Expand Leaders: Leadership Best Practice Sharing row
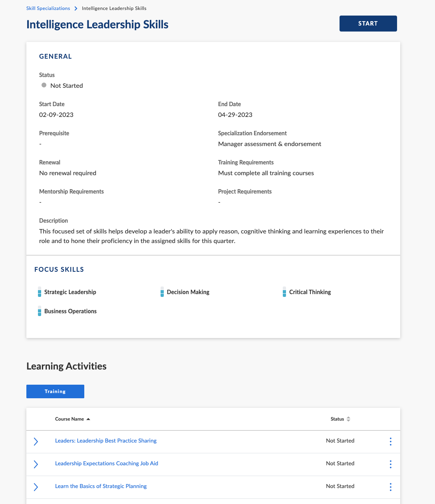The height and width of the screenshot is (504, 435). pos(36,441)
